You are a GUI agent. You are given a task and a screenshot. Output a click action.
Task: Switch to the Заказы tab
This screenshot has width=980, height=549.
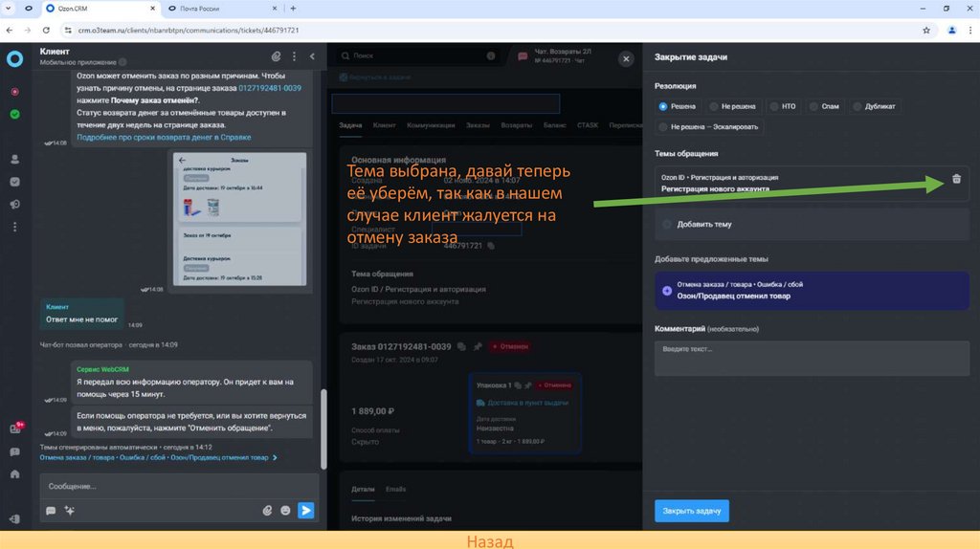(478, 125)
